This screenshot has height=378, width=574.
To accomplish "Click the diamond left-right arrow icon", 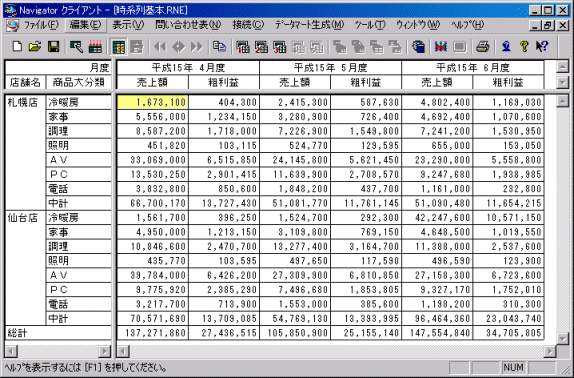I will [178, 47].
